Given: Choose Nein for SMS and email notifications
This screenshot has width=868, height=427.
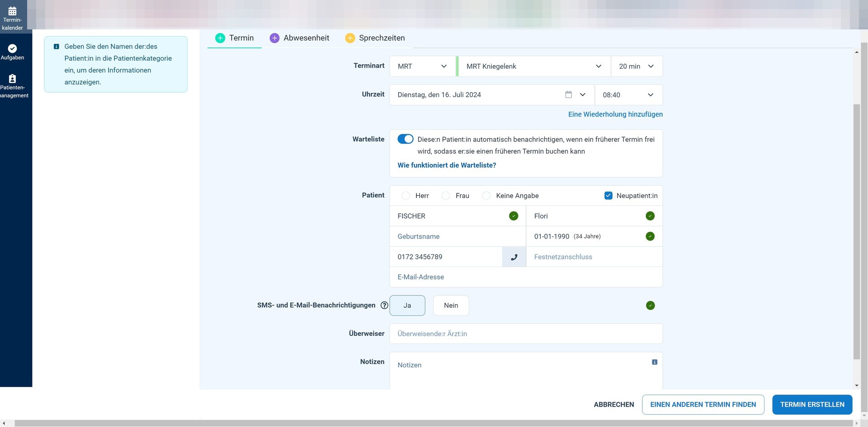Looking at the screenshot, I should (x=451, y=305).
